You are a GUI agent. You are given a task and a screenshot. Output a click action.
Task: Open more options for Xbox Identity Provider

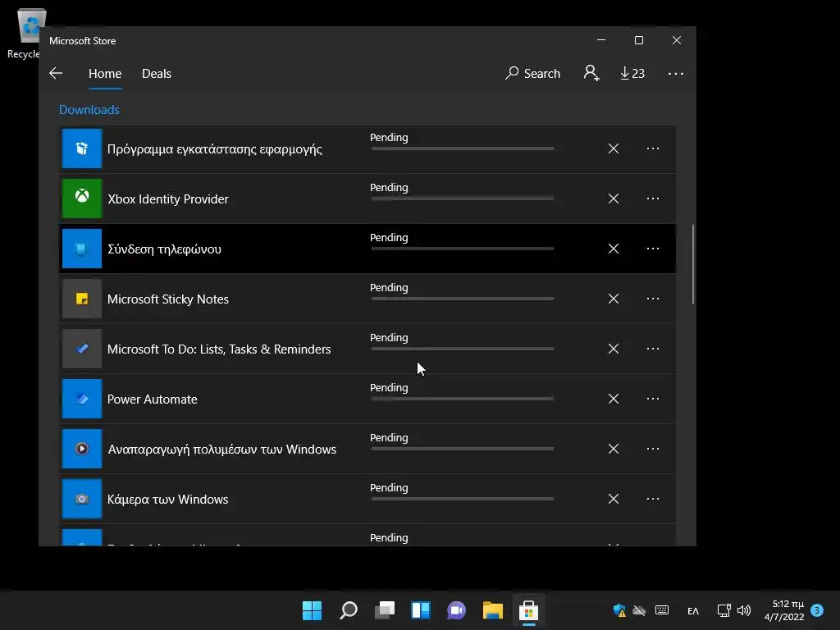click(x=652, y=199)
